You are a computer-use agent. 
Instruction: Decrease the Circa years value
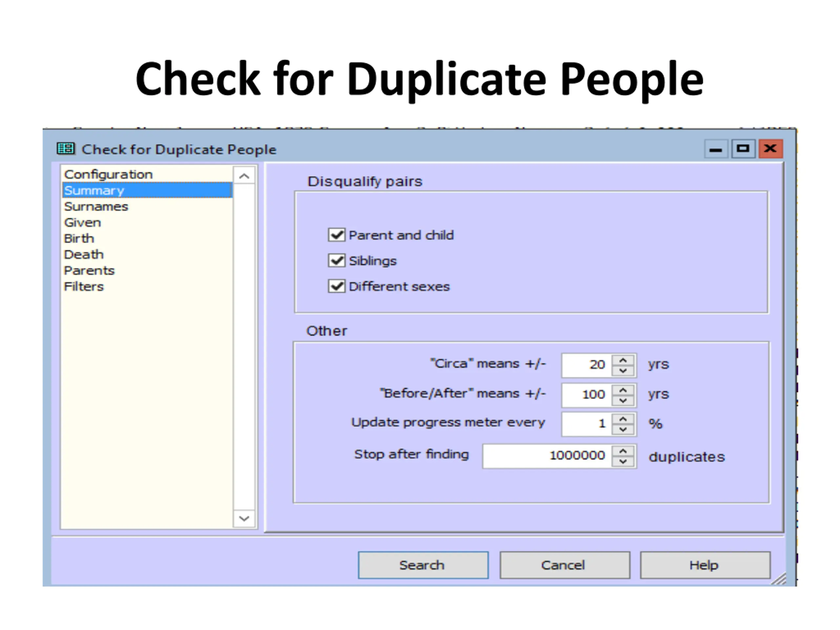click(x=623, y=371)
